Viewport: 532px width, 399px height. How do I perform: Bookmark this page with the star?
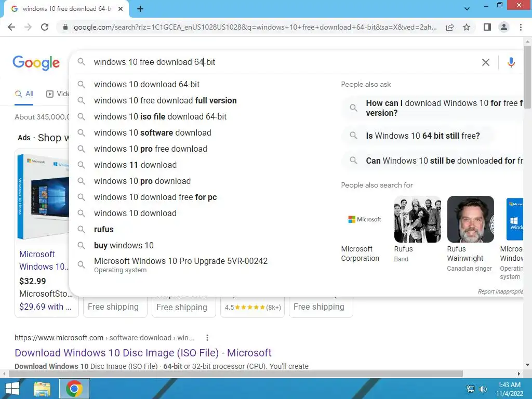pos(467,27)
